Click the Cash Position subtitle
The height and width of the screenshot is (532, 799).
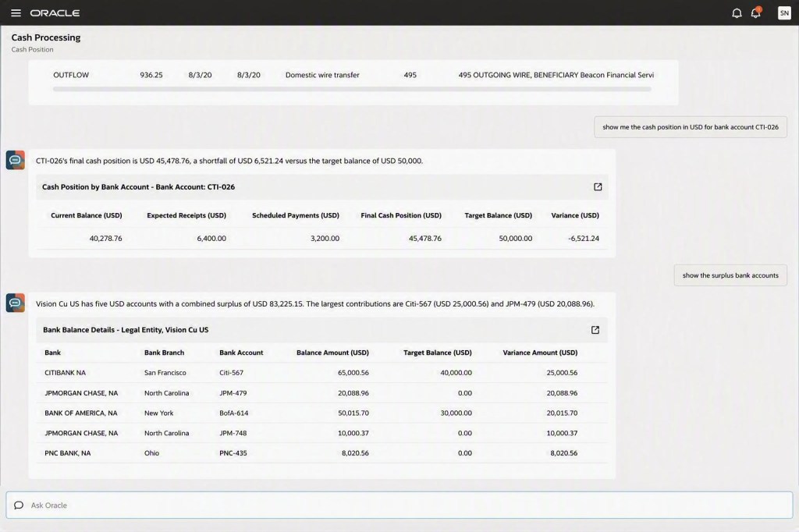point(32,49)
